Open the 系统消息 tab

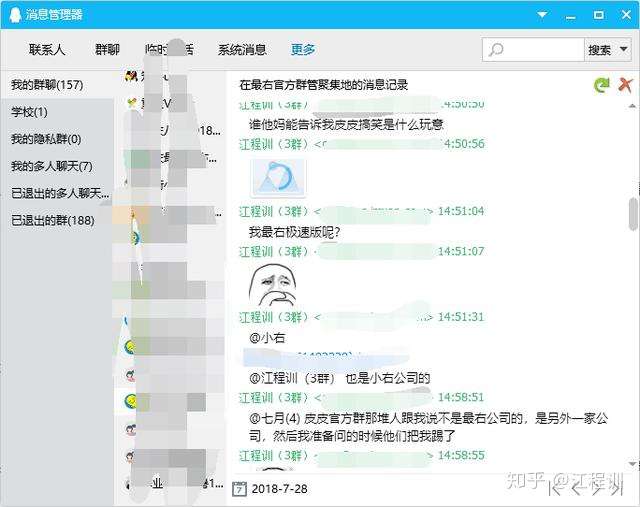[x=242, y=50]
